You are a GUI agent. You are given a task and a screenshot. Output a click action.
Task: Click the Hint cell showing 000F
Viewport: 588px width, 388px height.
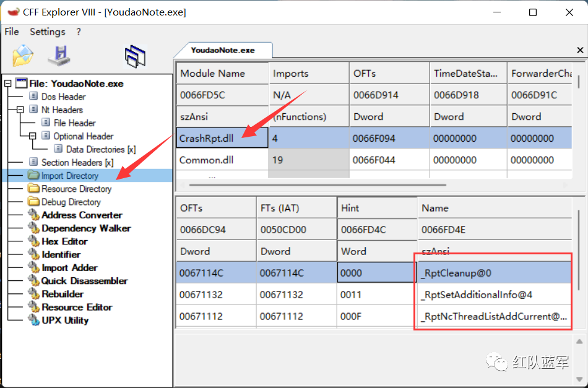(x=377, y=316)
